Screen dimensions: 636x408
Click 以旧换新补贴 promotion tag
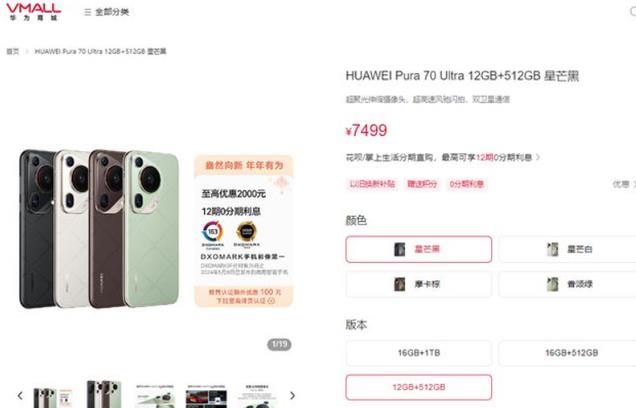click(372, 184)
